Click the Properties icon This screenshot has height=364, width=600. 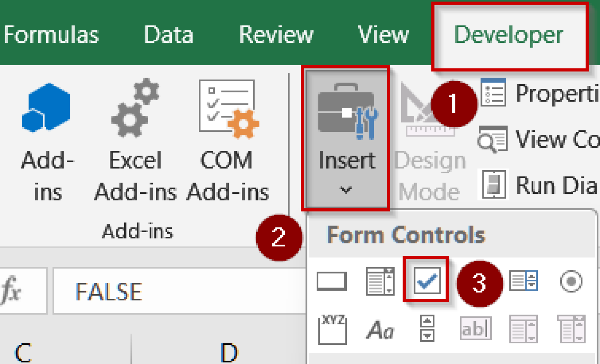click(494, 94)
